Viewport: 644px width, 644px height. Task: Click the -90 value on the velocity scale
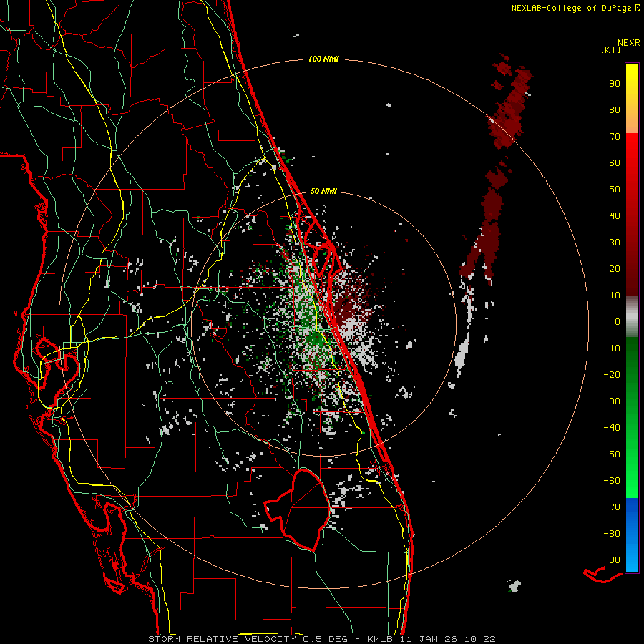[x=612, y=560]
